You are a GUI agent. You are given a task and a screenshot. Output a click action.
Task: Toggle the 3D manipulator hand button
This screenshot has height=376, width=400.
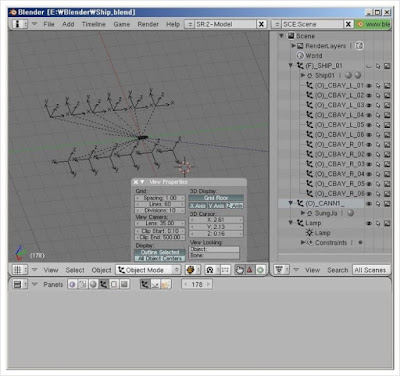(239, 270)
